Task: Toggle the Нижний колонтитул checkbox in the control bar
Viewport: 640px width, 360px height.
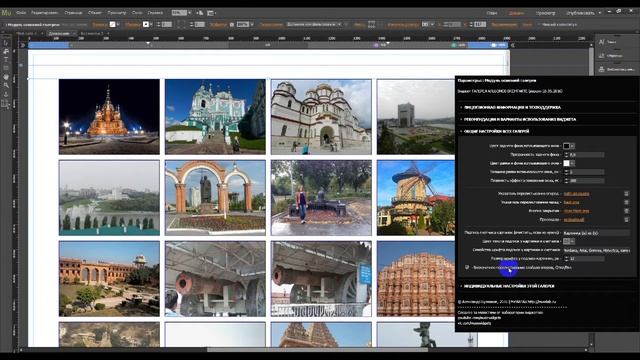Action: point(540,24)
